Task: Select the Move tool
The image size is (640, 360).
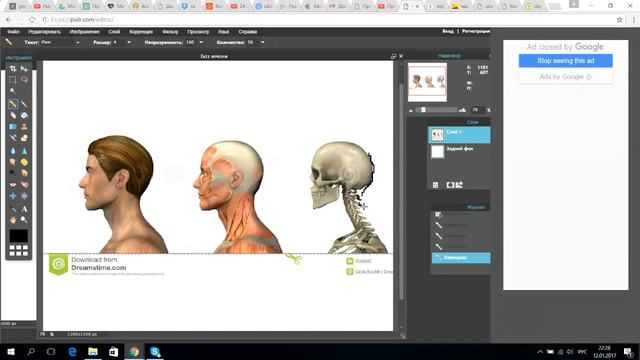Action: pyautogui.click(x=24, y=69)
